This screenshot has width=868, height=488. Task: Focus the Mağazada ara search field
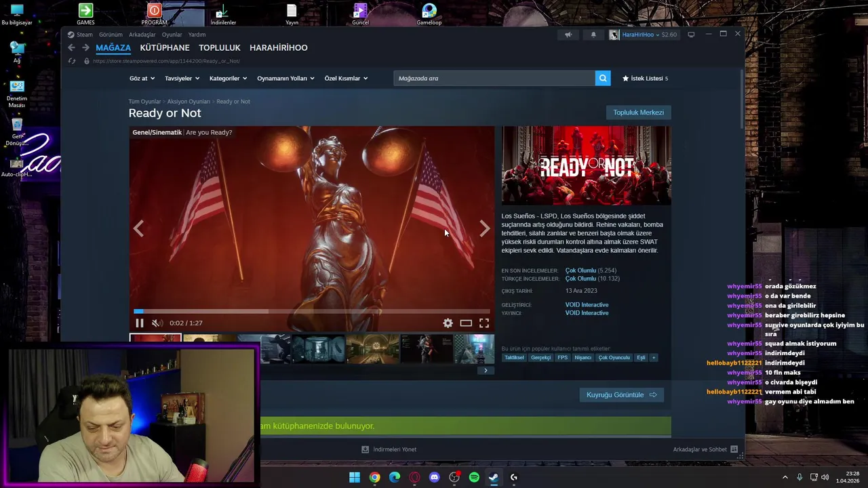tap(494, 78)
